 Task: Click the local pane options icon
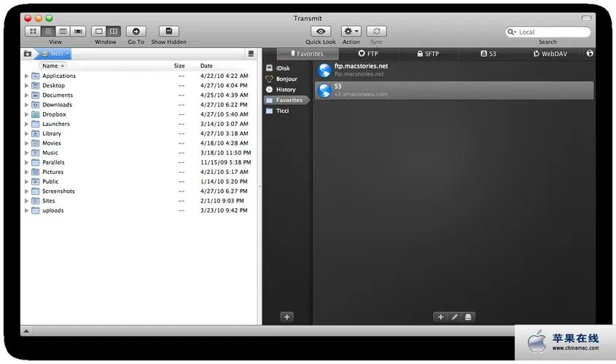coord(251,53)
